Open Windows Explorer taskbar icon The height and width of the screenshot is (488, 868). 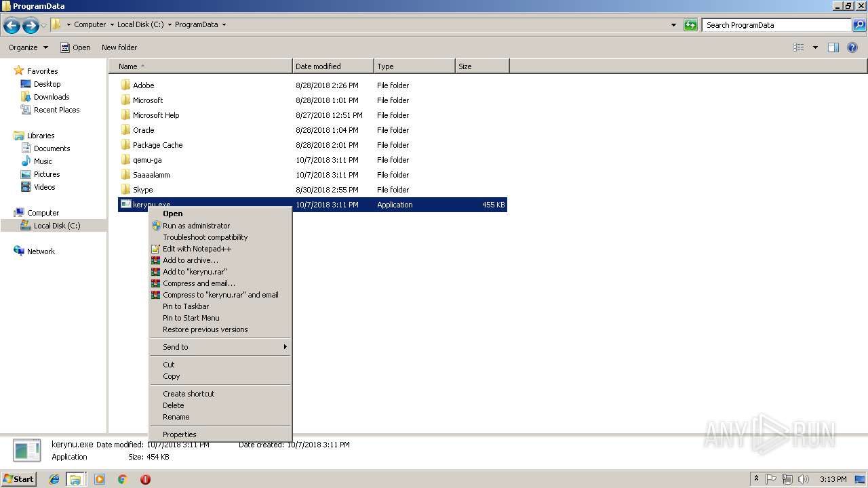[x=75, y=479]
